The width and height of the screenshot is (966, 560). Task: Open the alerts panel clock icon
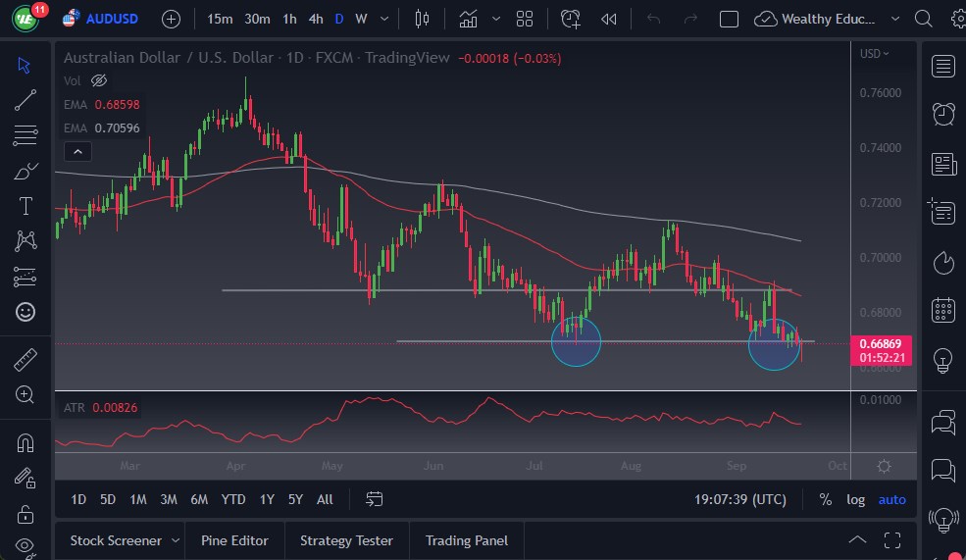(x=943, y=113)
